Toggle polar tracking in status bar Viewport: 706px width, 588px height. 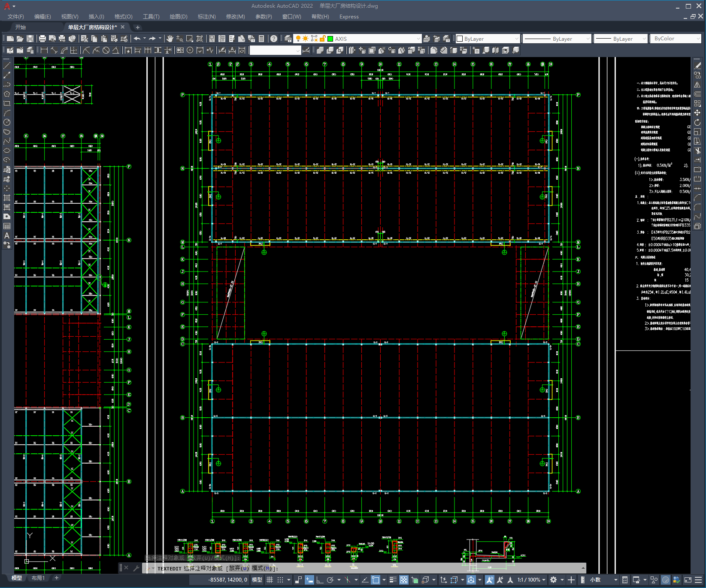coord(330,580)
